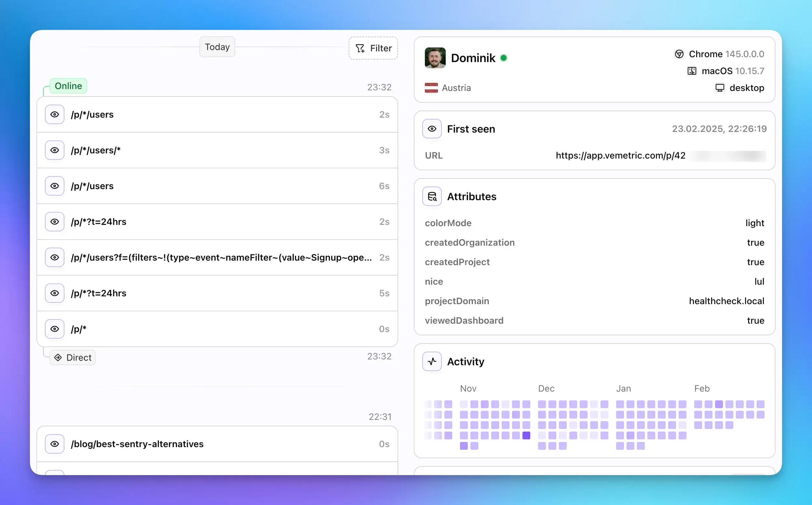Toggle the eye icon beside /blog/best-sentry-alternatives

point(54,444)
